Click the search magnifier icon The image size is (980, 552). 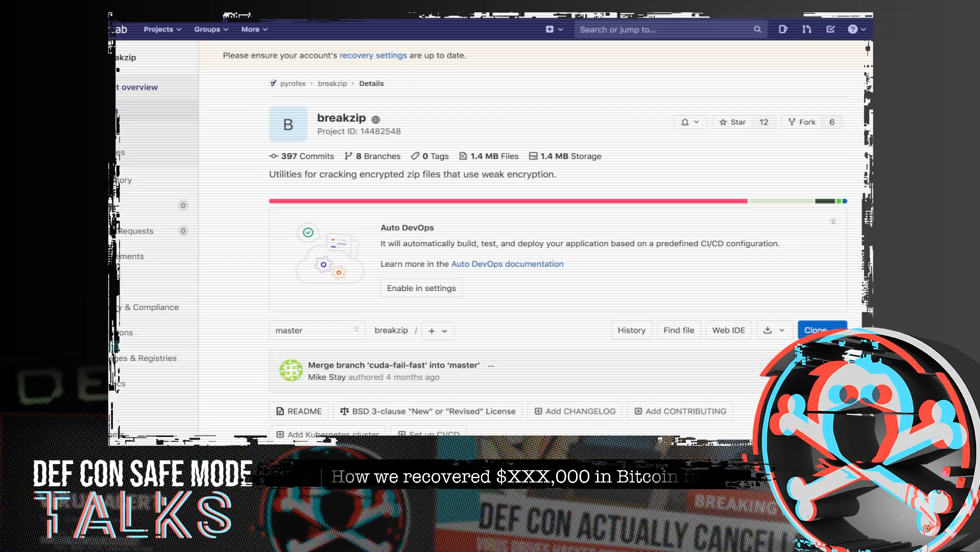coord(757,30)
